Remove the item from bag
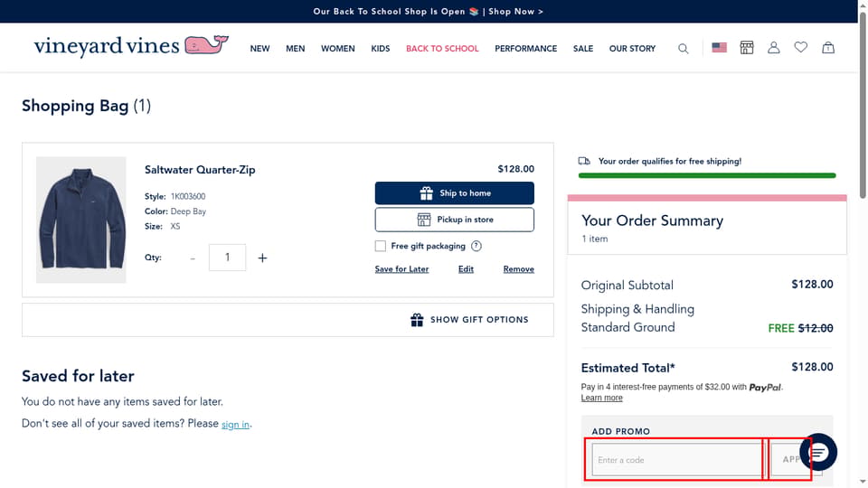 [x=519, y=269]
